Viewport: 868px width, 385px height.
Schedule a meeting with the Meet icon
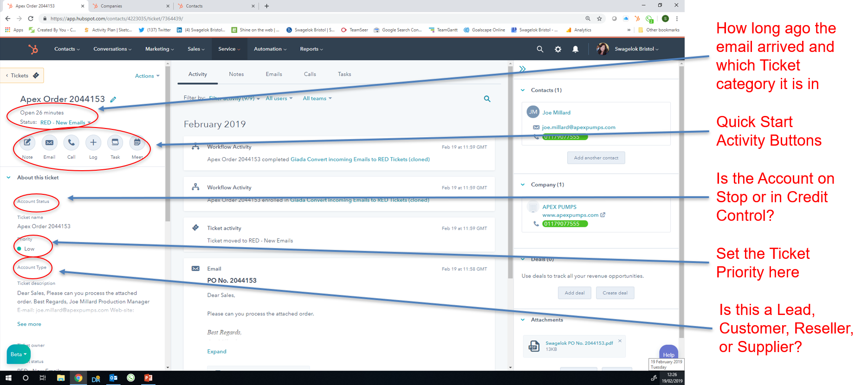[137, 143]
